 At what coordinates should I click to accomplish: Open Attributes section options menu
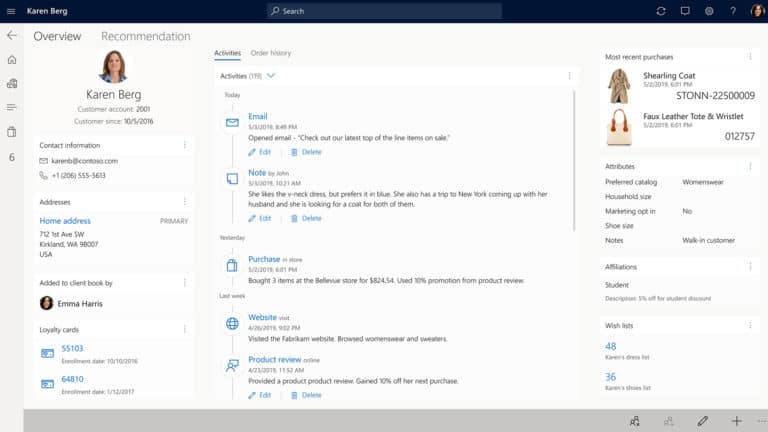pos(750,166)
